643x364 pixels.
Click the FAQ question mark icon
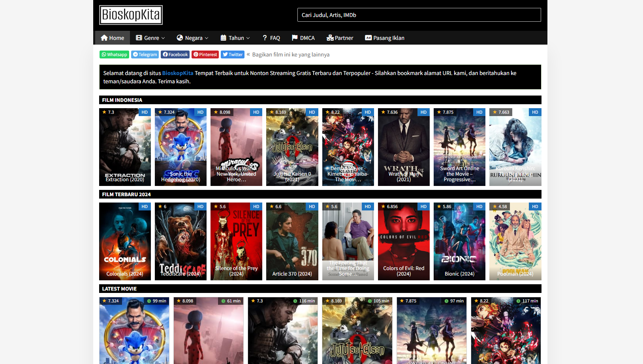(x=265, y=38)
